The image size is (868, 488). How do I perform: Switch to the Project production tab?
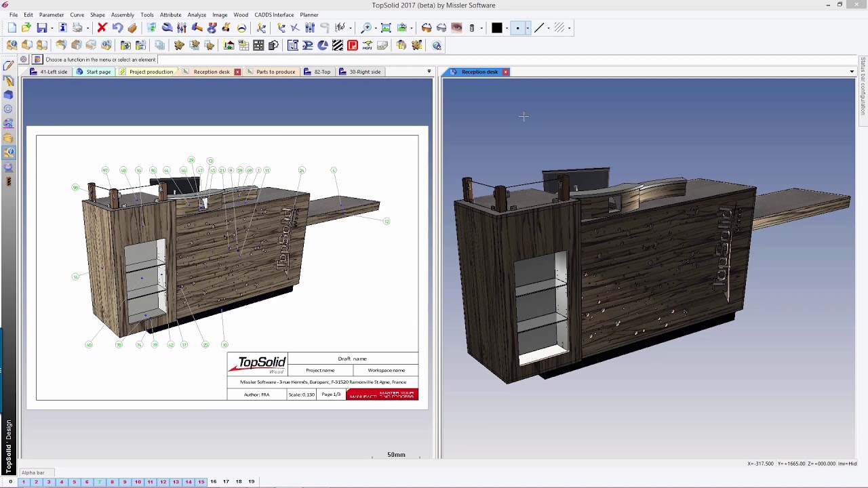coord(146,72)
